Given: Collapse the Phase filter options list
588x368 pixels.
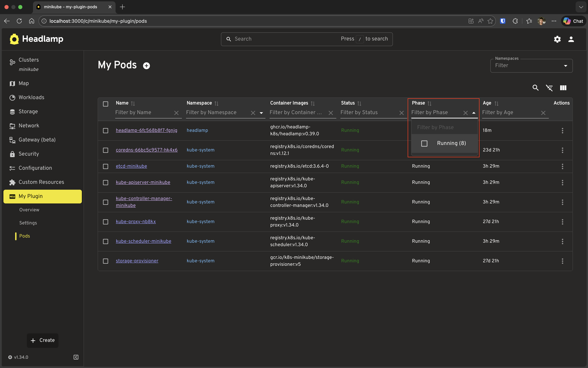Looking at the screenshot, I should click(473, 112).
